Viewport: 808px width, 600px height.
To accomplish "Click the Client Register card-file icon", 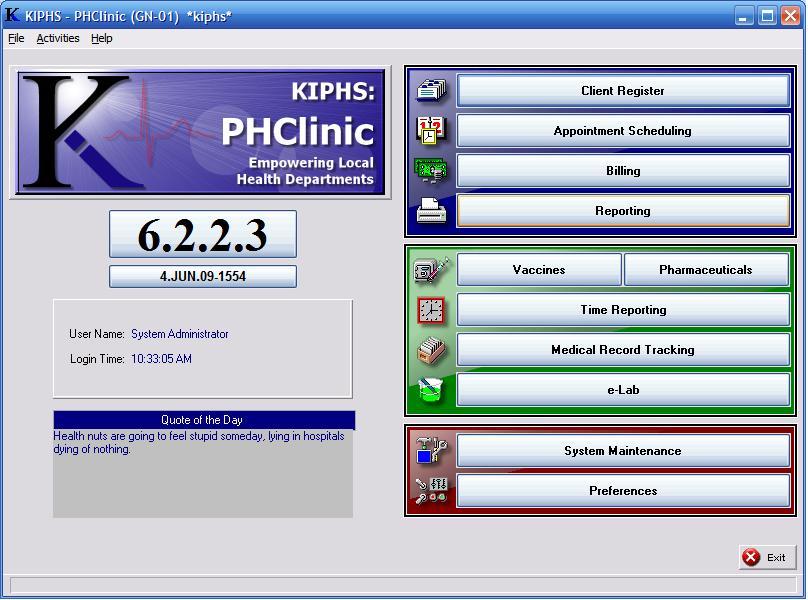I will 432,90.
